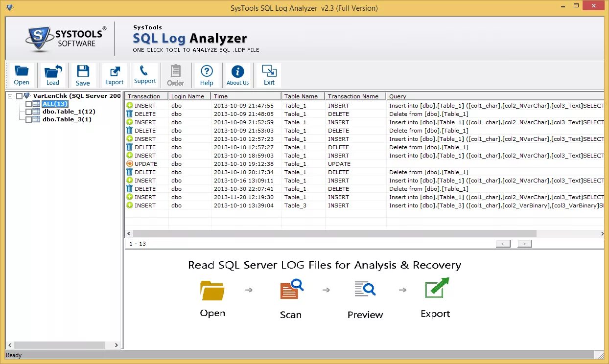
Task: Select the ALL(13) tree item
Action: (x=55, y=104)
